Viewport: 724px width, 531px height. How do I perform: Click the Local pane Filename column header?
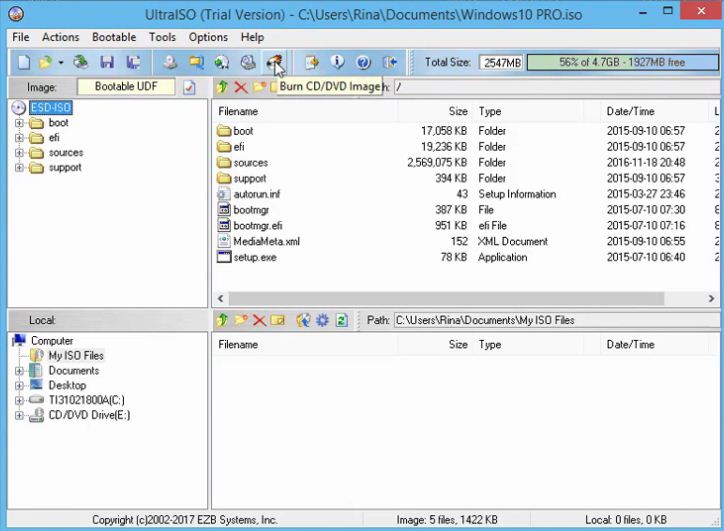click(305, 344)
